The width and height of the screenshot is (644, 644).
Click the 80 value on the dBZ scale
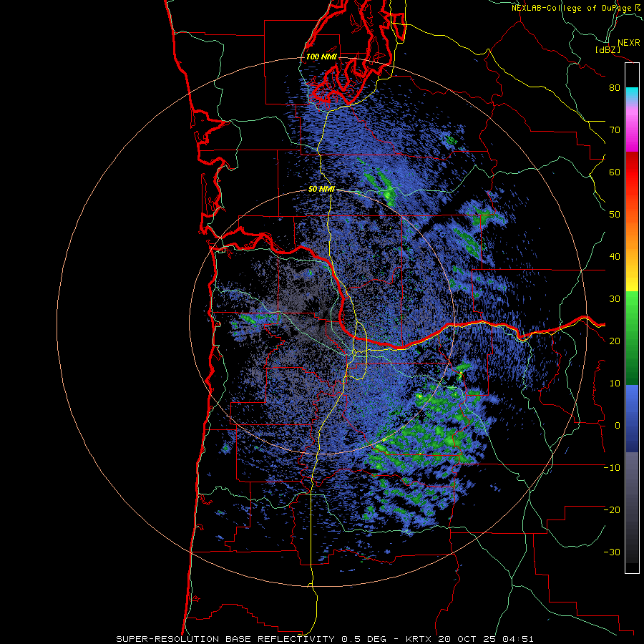click(615, 88)
